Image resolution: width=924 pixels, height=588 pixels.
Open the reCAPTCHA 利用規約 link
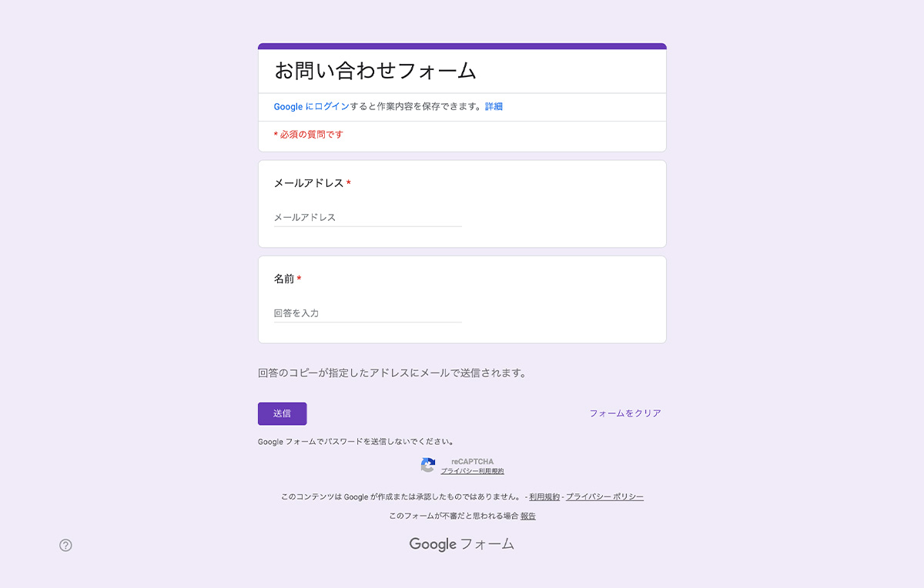tap(489, 471)
